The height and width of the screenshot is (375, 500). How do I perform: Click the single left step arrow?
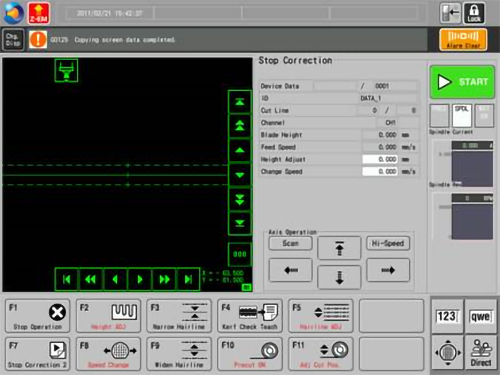point(115,279)
